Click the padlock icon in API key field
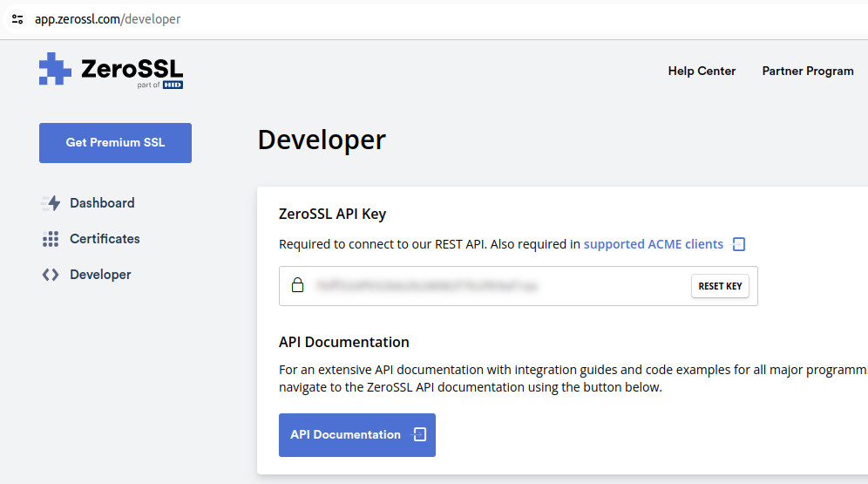The image size is (868, 484). [x=298, y=286]
